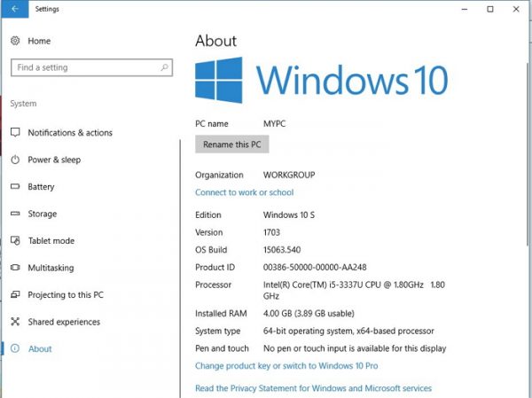Go to Settings Home
This screenshot has width=532, height=398.
tap(39, 41)
